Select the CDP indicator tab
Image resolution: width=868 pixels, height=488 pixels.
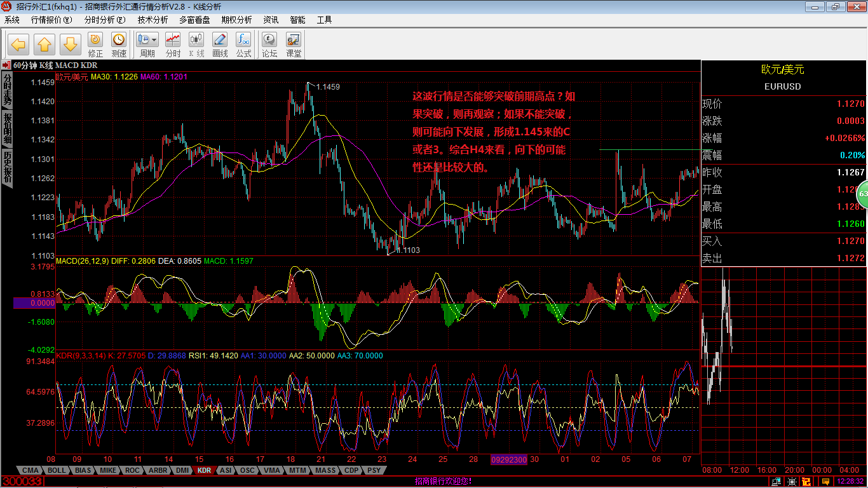point(352,470)
